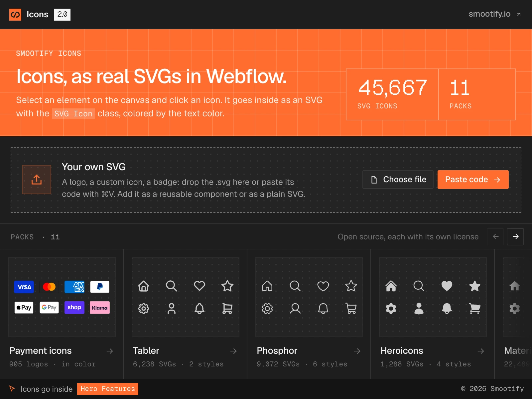Click the arrow beside Tabler

point(233,351)
